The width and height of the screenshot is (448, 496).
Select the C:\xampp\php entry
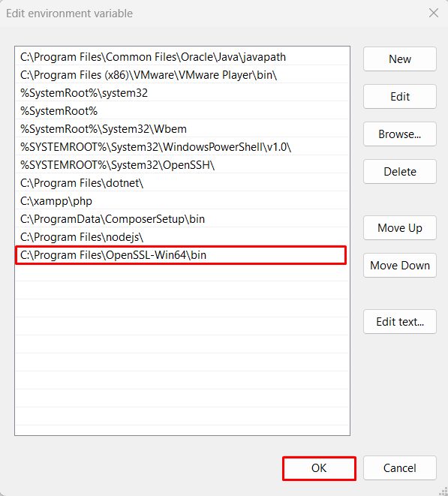[x=182, y=201]
